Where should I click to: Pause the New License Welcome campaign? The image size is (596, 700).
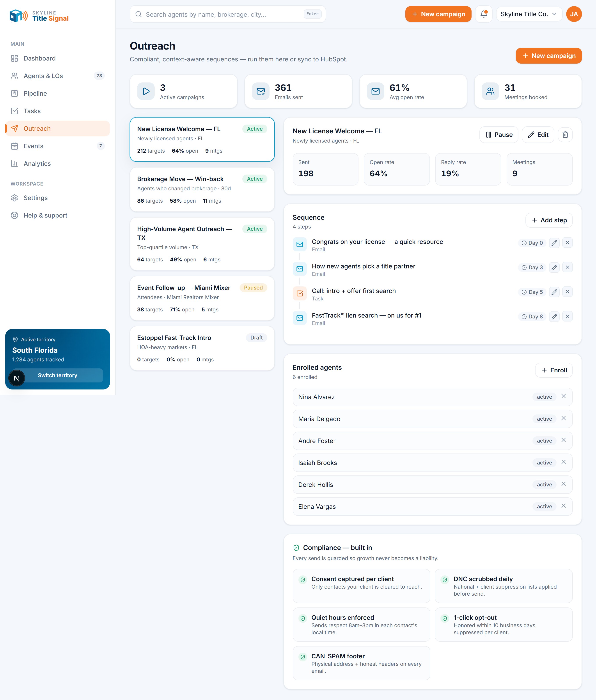(498, 135)
